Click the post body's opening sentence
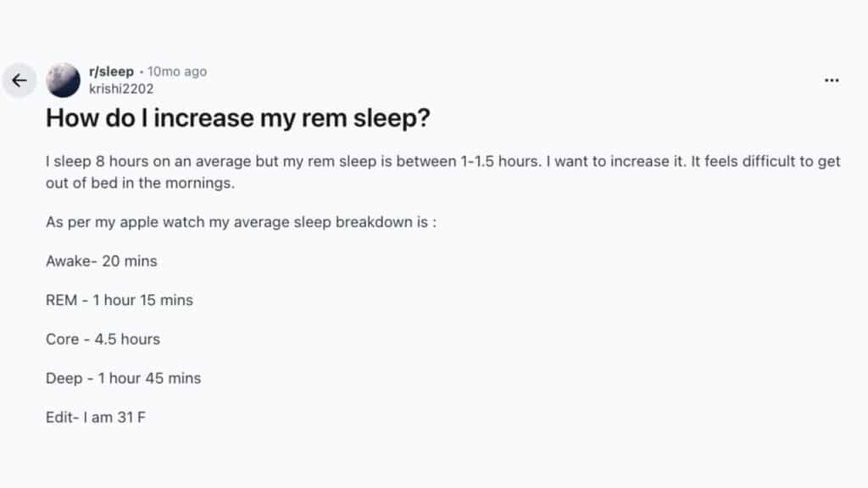 point(339,161)
